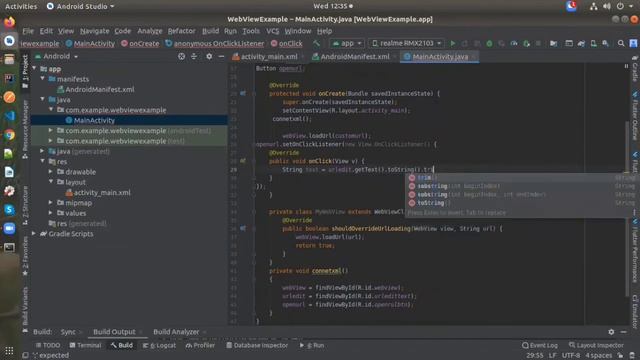Open the Event Log button
640x360 pixels.
click(540, 345)
